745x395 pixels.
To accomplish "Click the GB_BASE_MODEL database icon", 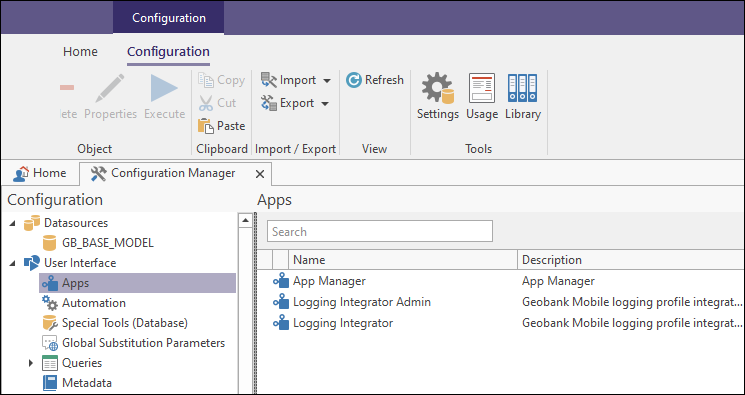I will (x=49, y=243).
